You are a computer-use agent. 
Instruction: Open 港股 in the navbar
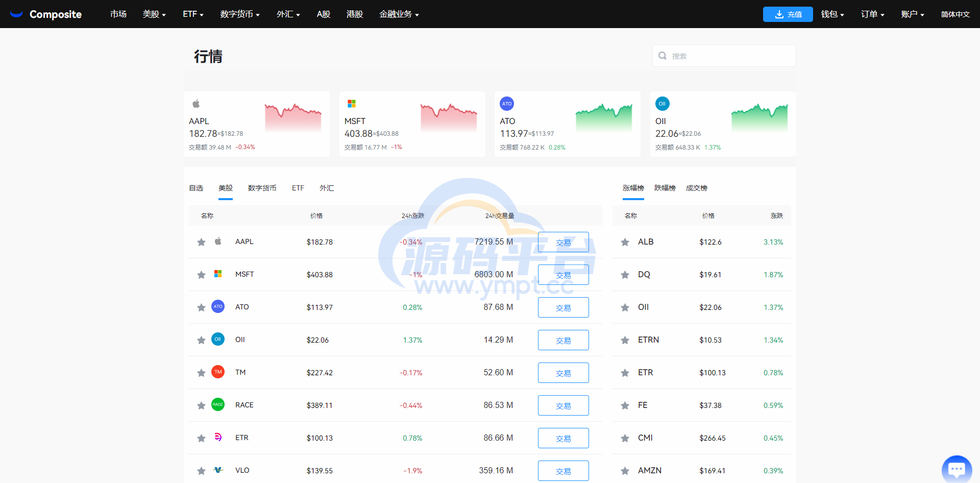pyautogui.click(x=355, y=14)
